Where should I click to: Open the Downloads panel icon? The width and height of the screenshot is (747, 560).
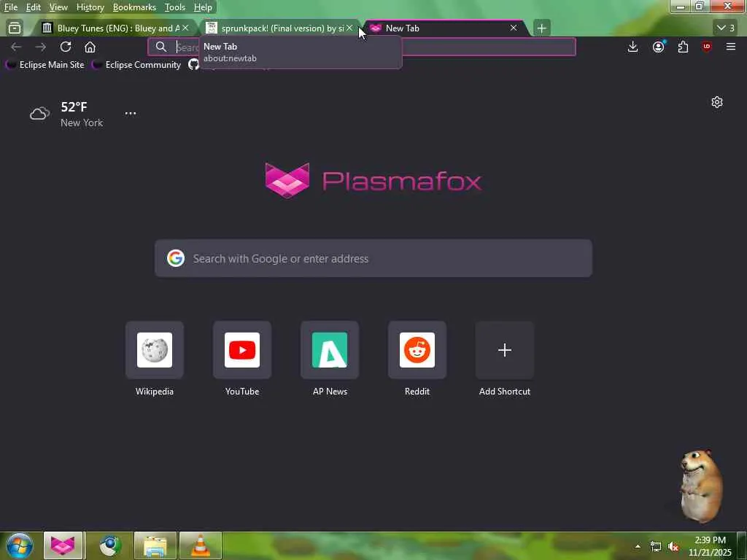tap(632, 47)
